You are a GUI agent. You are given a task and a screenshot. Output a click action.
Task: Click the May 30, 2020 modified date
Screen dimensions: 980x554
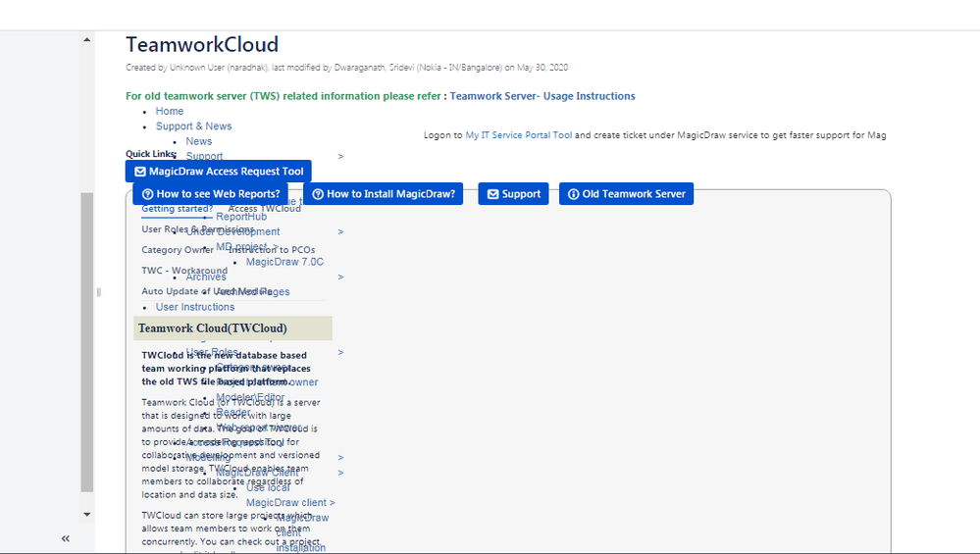(542, 68)
